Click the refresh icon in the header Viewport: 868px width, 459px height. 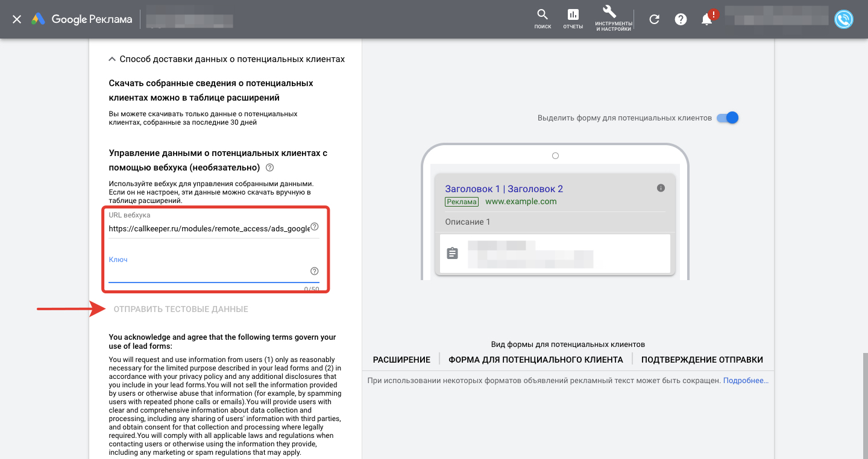(x=654, y=19)
